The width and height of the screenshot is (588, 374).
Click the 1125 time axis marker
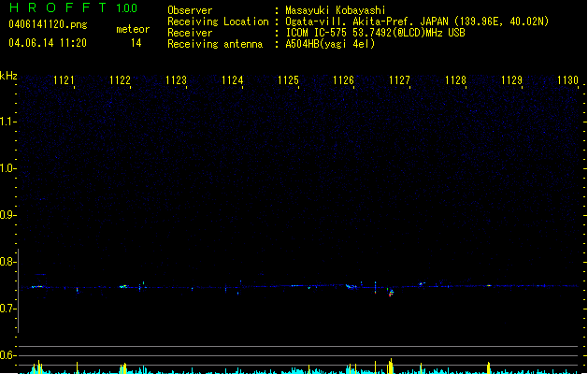coord(288,80)
